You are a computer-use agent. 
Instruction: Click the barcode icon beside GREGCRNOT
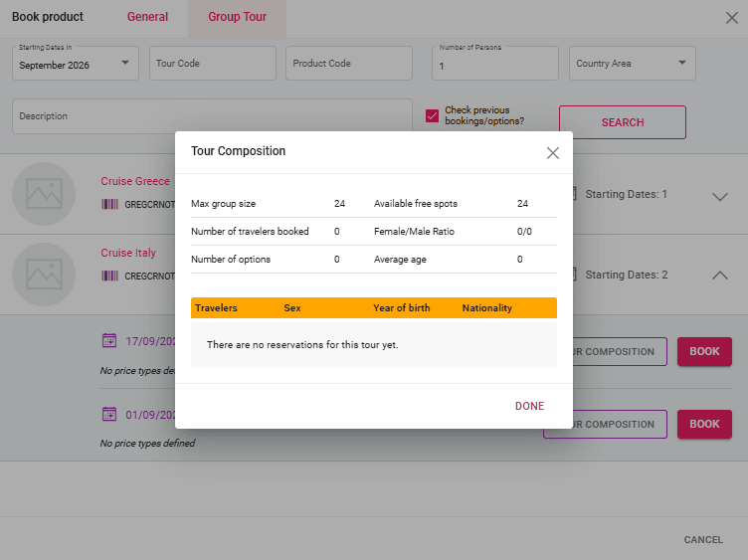(109, 204)
